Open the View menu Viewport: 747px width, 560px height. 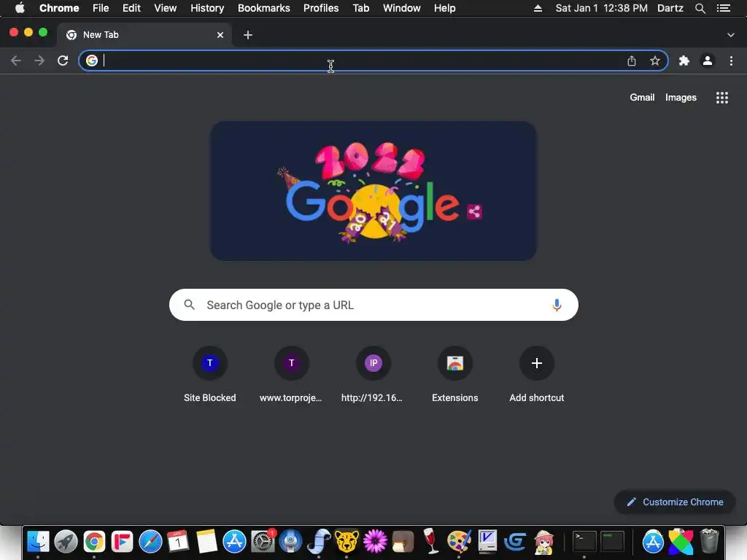tap(166, 8)
